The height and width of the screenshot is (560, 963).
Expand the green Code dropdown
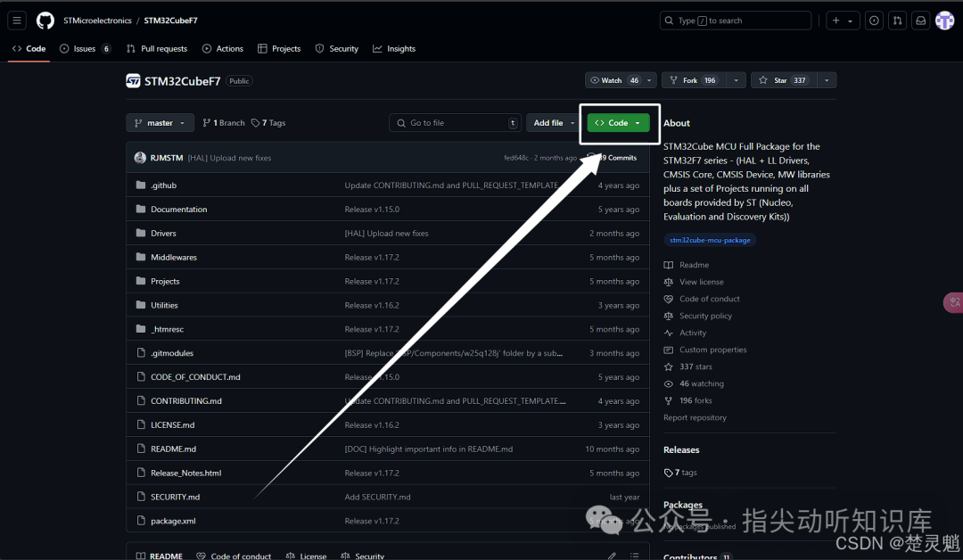tap(618, 123)
